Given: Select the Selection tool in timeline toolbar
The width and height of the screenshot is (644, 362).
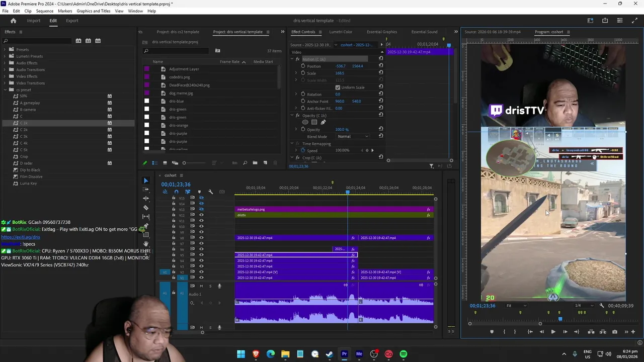Looking at the screenshot, I should click(146, 180).
